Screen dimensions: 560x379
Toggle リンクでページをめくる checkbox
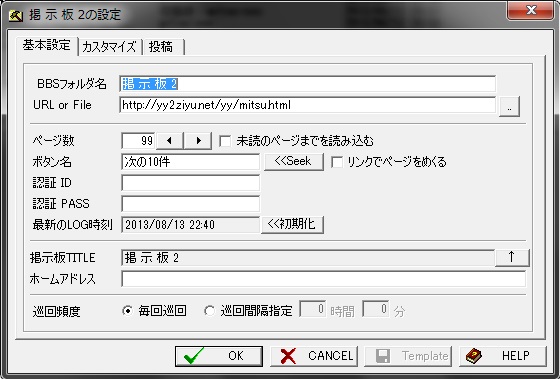[337, 162]
